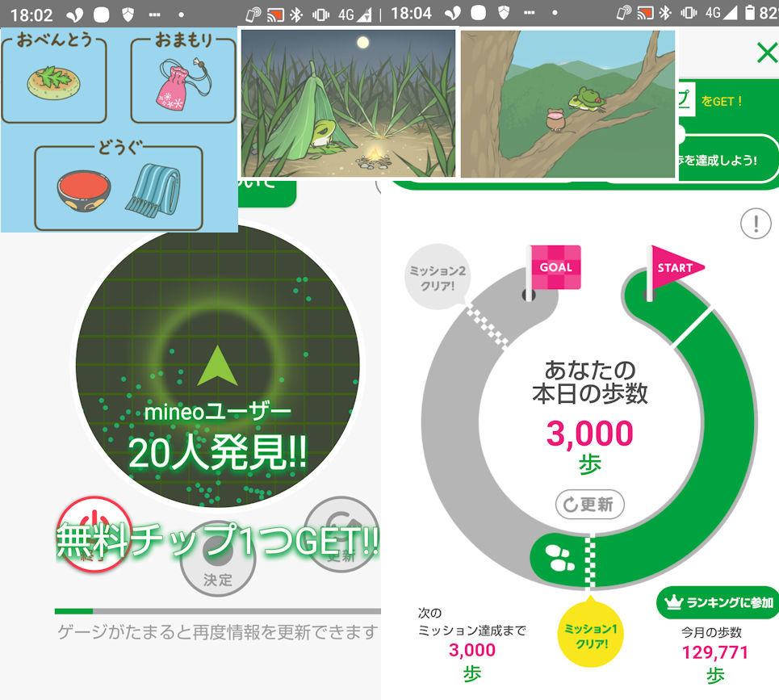Tap the green footprint marker icon
This screenshot has width=779, height=700.
555,558
